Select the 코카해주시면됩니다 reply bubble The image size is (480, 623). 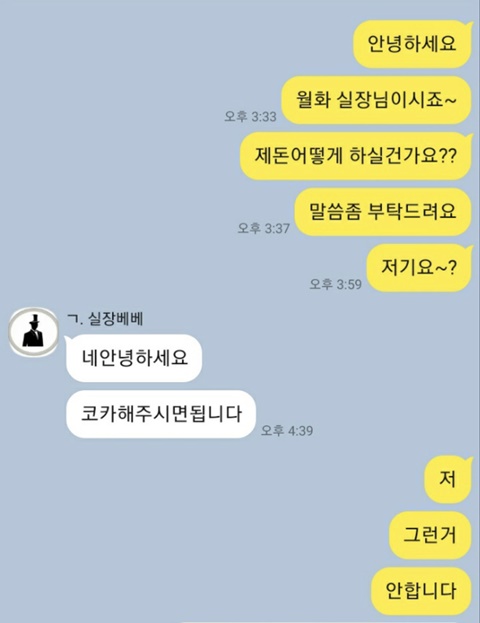[161, 414]
